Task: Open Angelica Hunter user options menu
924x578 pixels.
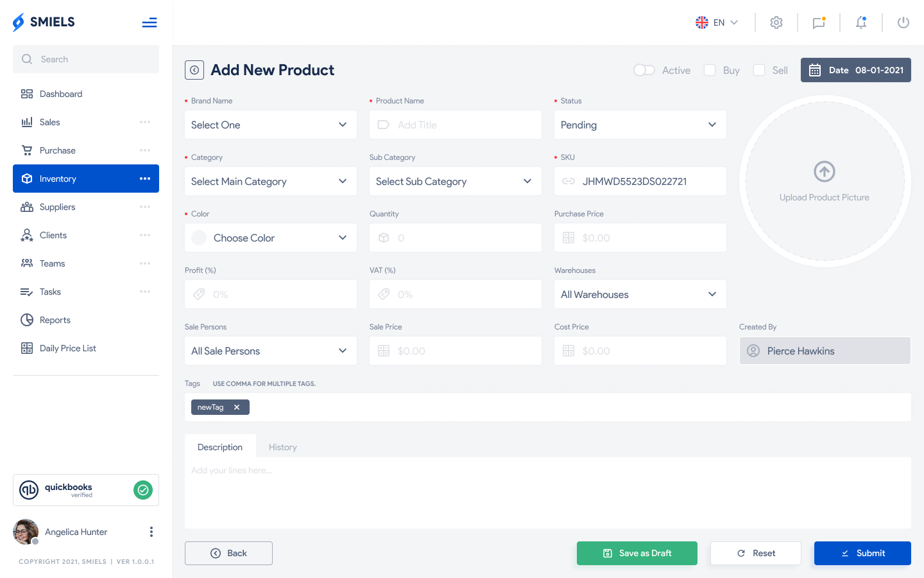Action: 151,532
